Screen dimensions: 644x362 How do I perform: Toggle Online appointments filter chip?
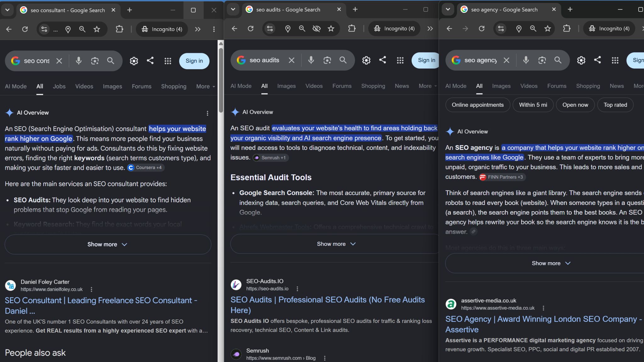[x=478, y=105]
